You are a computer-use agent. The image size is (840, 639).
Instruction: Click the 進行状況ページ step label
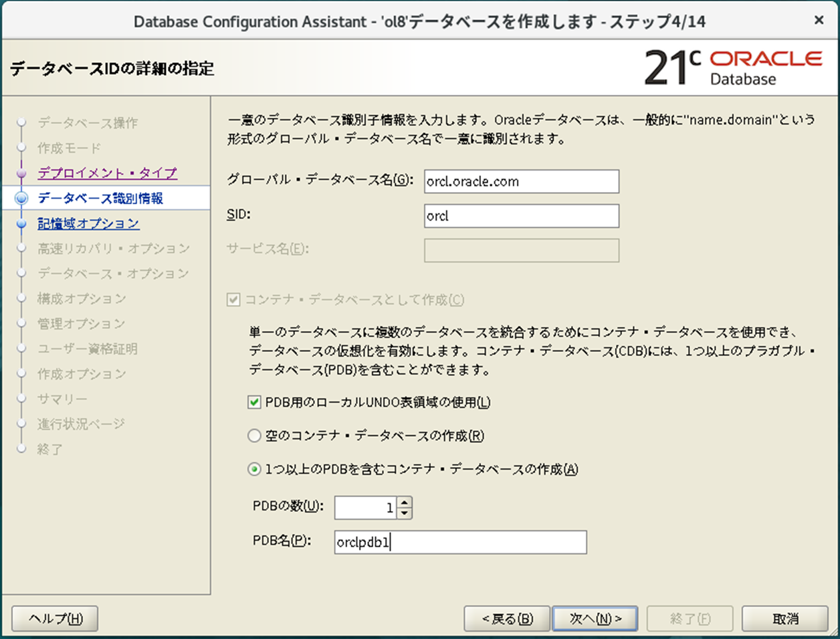point(82,424)
